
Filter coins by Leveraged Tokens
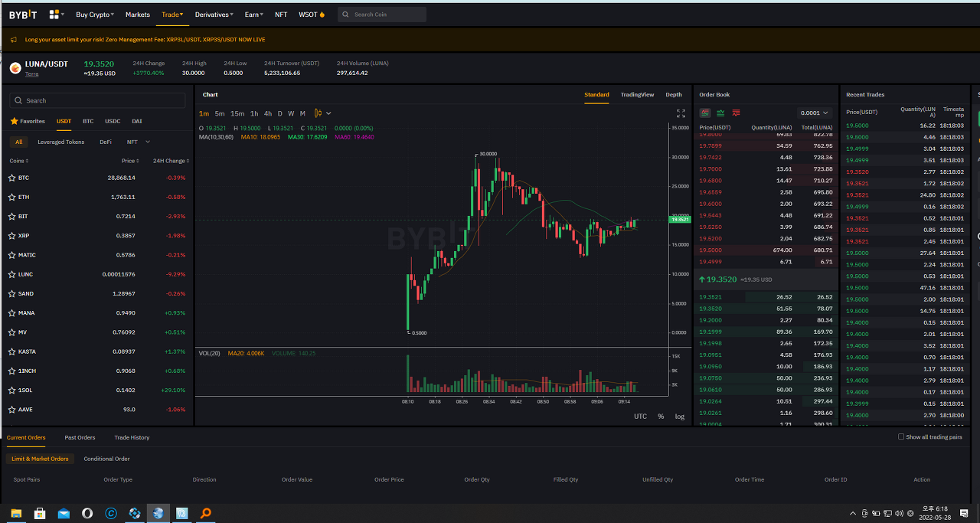click(61, 142)
